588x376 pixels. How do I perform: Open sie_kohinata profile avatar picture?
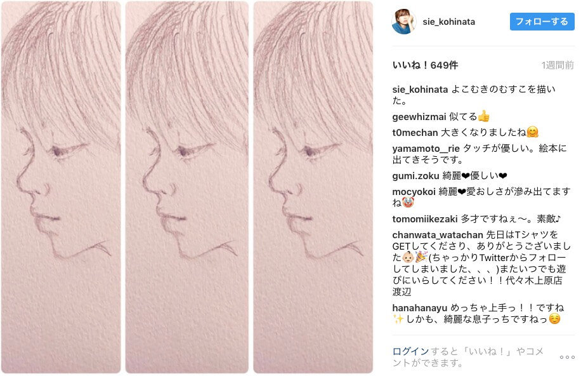click(x=404, y=22)
